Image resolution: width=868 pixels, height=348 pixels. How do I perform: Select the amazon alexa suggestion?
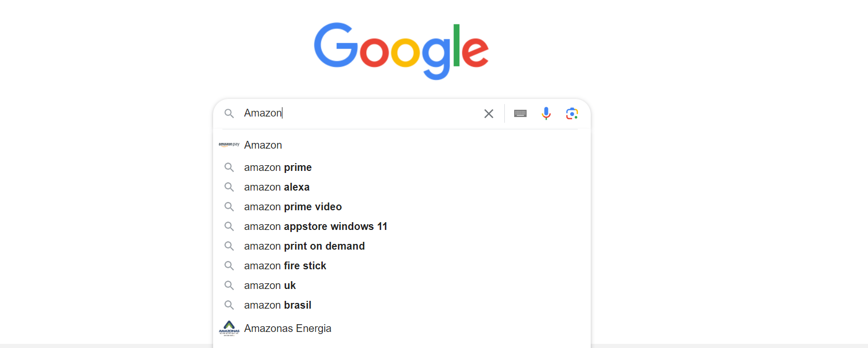point(277,187)
